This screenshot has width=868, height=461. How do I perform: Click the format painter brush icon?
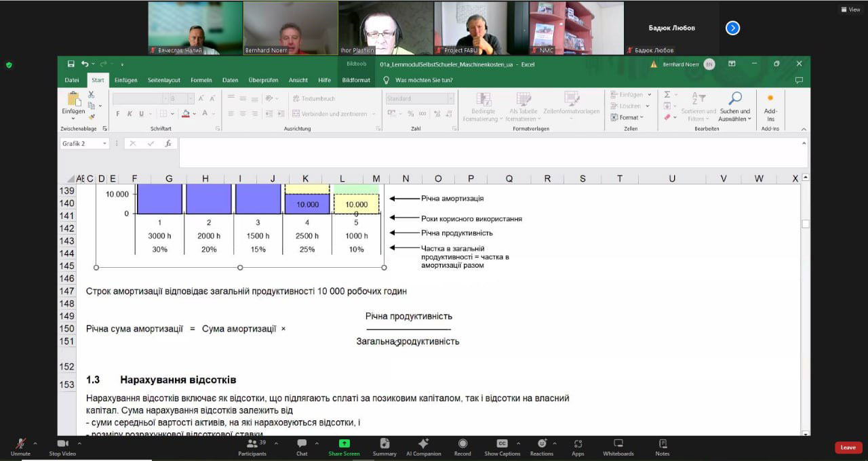91,115
